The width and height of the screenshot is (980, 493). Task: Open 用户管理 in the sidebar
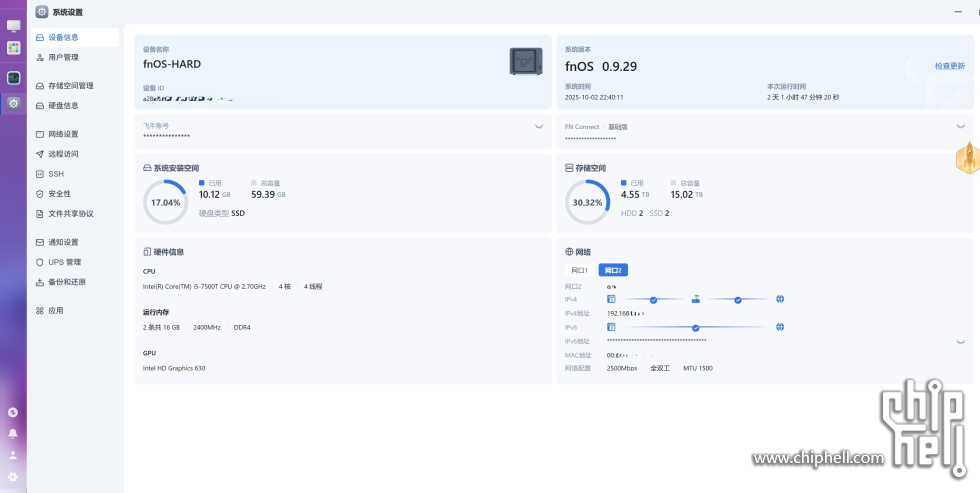pyautogui.click(x=75, y=57)
